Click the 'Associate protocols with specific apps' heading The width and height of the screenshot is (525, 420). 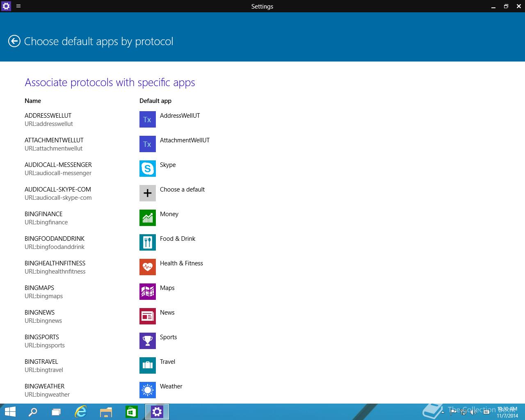(x=110, y=82)
